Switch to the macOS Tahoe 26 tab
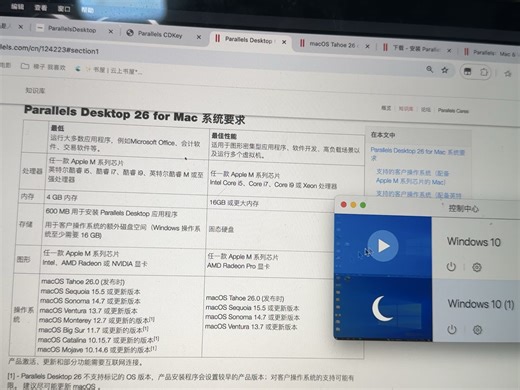This screenshot has width=520, height=390. point(332,44)
